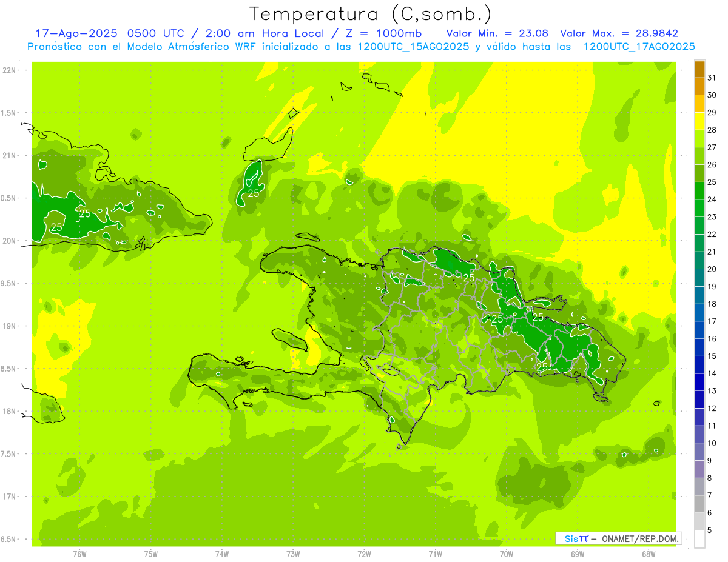Click the '20N' latitude label
Image resolution: width=728 pixels, height=562 pixels.
click(x=9, y=241)
